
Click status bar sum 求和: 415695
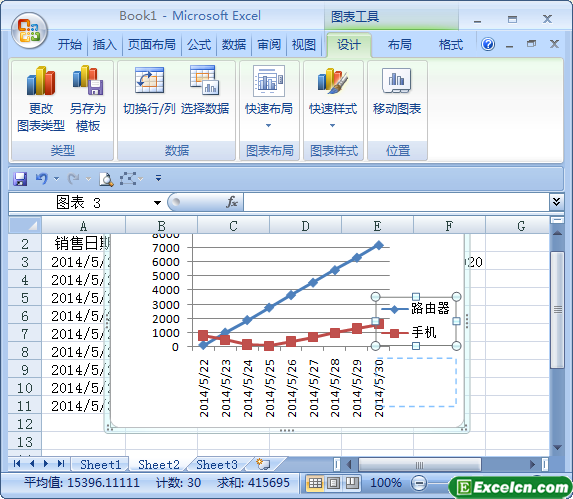pyautogui.click(x=253, y=483)
